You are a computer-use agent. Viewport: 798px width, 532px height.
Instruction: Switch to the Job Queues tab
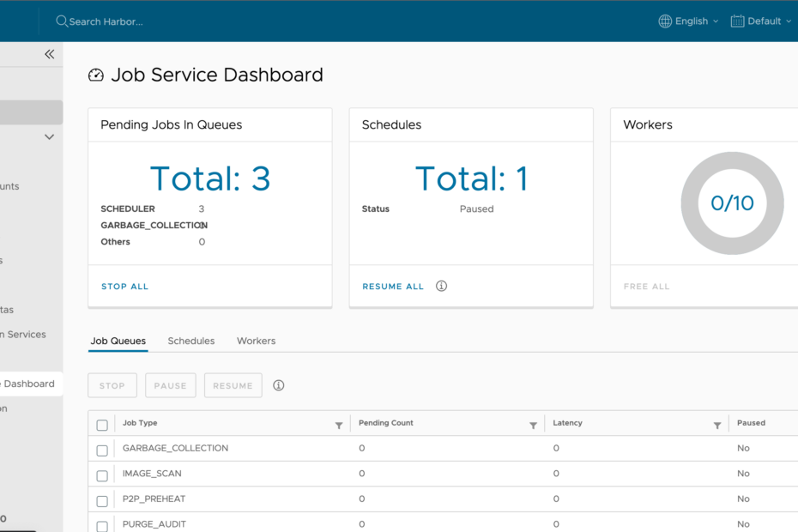pyautogui.click(x=118, y=342)
